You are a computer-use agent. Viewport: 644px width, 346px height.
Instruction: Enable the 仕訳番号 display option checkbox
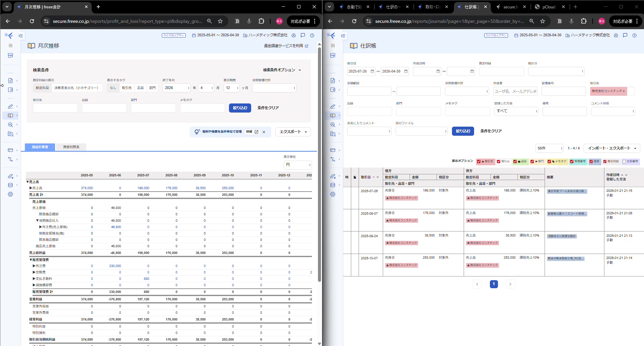point(624,162)
